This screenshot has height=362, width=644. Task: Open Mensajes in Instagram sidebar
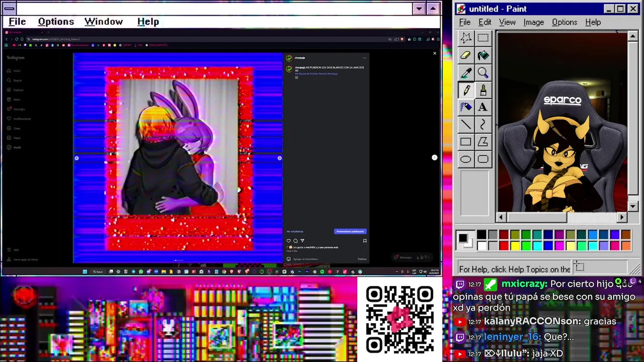(x=16, y=109)
